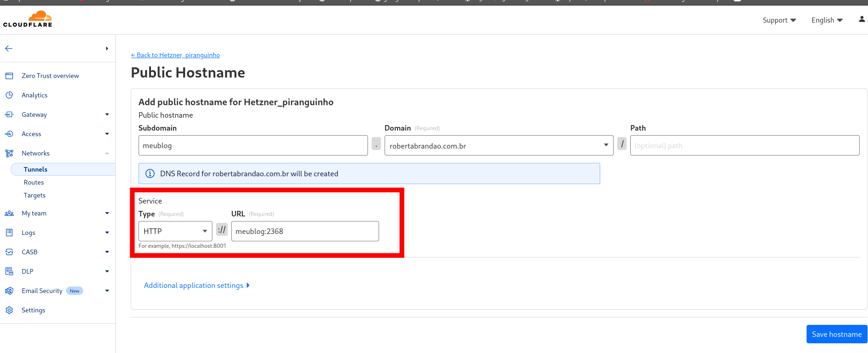
Task: Click the Access menu label
Action: point(31,134)
